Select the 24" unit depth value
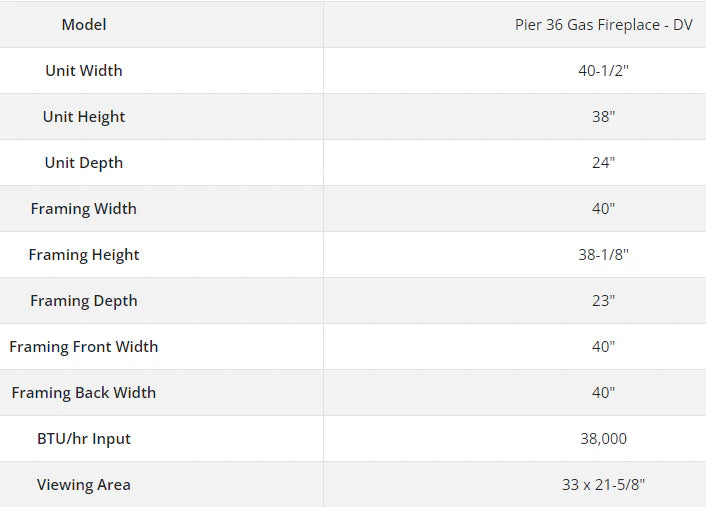The image size is (706, 507). [603, 162]
